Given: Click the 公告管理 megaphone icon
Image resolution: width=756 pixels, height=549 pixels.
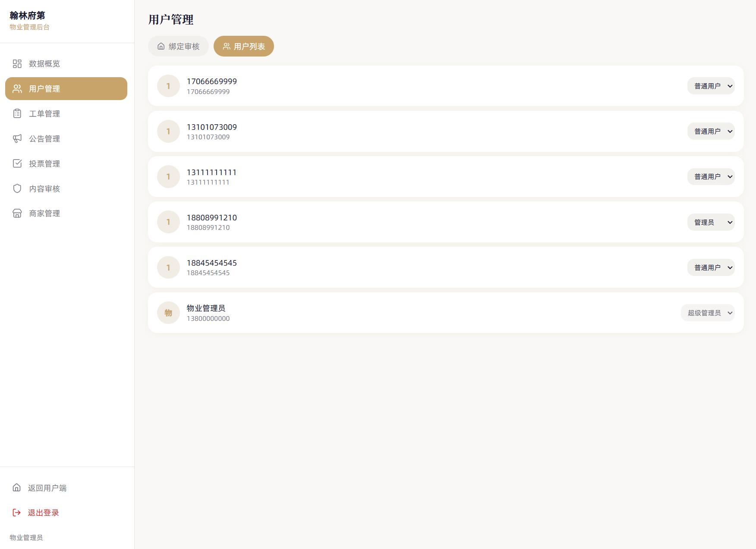Looking at the screenshot, I should point(17,139).
